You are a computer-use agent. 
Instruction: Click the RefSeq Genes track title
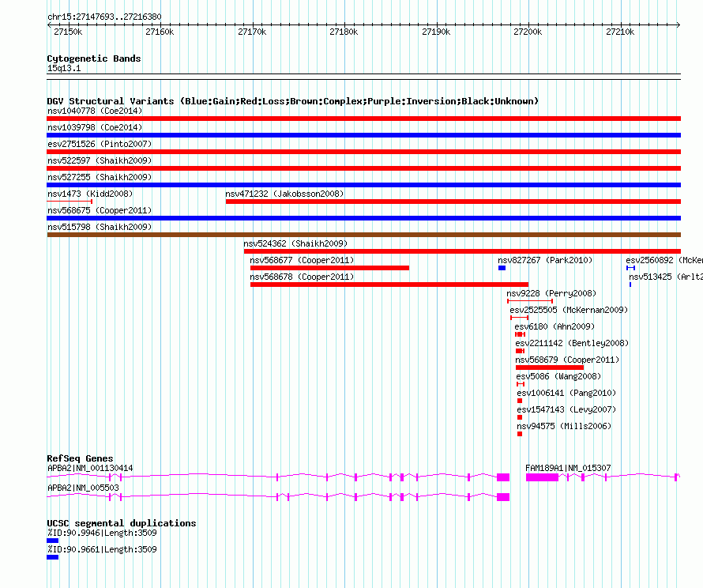80,458
